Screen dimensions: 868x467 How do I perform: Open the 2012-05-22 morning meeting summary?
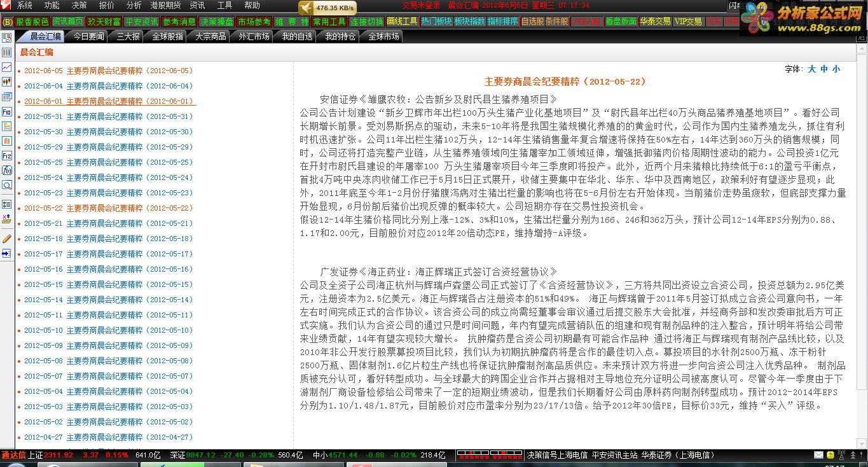click(108, 208)
